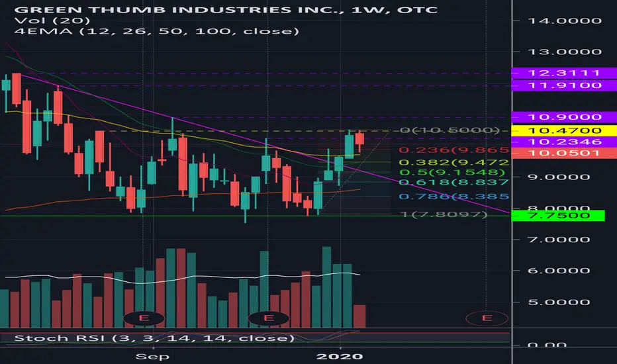Select Fibonacci level 0.5(9.1548)
617x364 pixels.
pyautogui.click(x=451, y=172)
